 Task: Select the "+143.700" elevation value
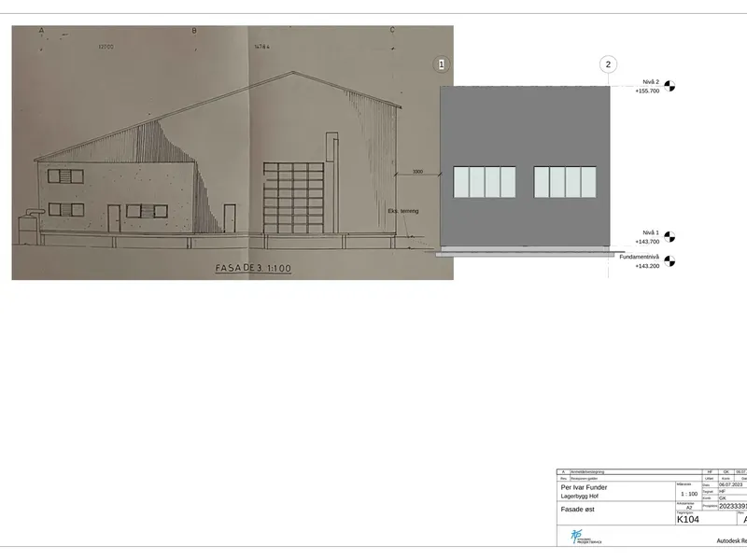[x=647, y=242]
